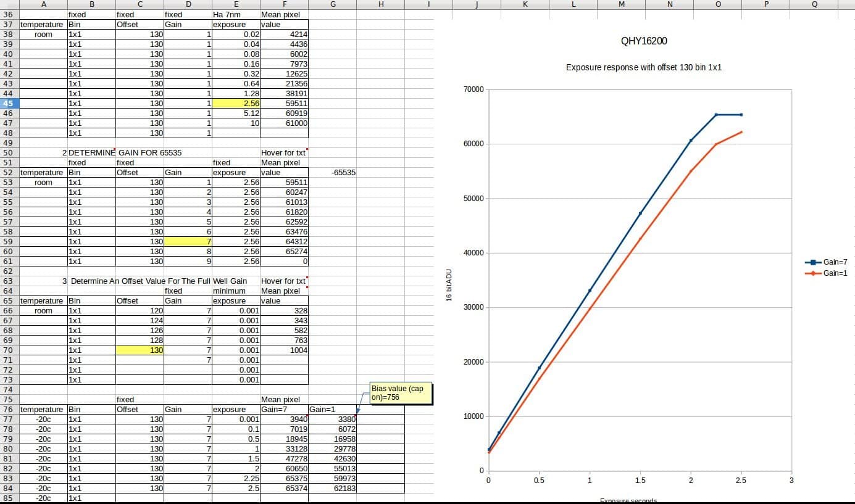Image resolution: width=855 pixels, height=504 pixels.
Task: Select mean pixel value 61000 cell
Action: 284,123
